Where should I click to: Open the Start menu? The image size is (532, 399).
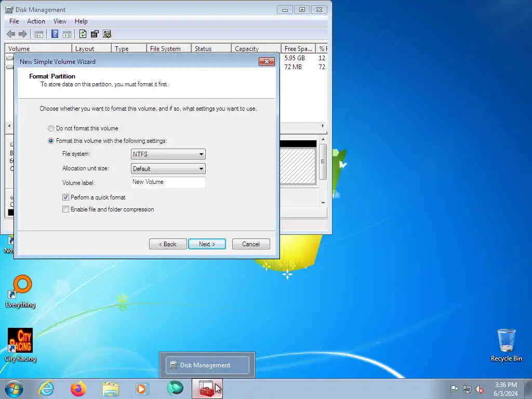coord(14,389)
